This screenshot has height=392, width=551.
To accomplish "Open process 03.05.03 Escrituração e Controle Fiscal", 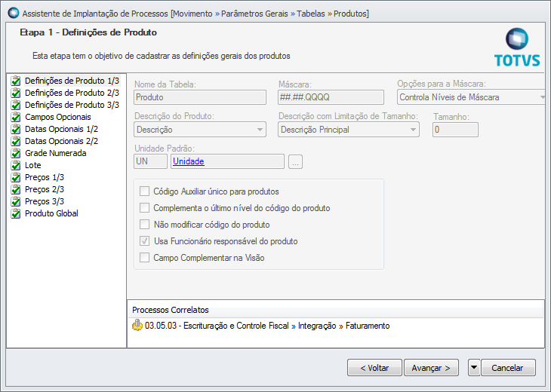I will [267, 326].
